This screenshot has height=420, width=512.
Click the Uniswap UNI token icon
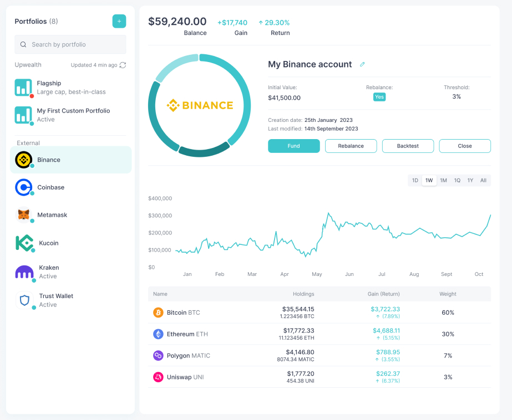157,377
